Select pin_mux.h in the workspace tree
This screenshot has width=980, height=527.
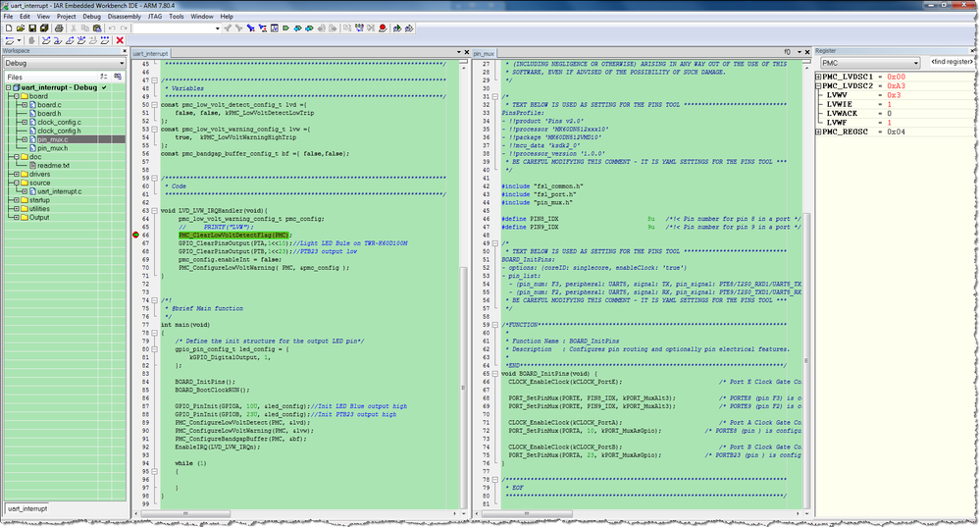pos(53,148)
